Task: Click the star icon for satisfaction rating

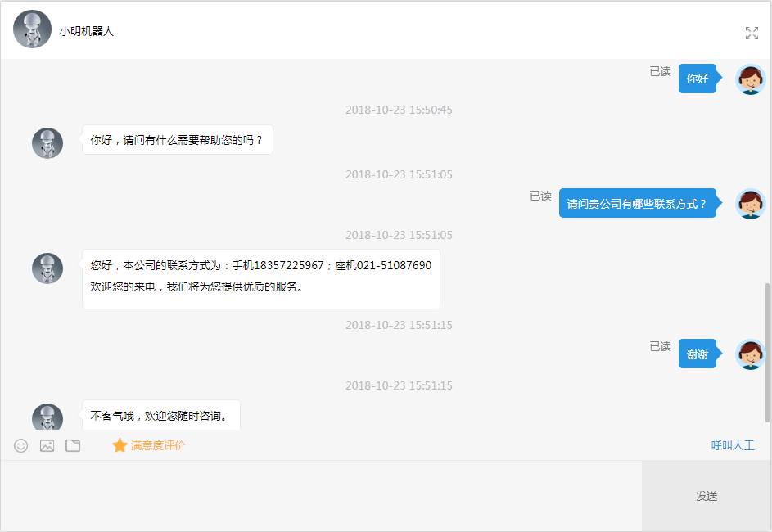Action: (x=120, y=445)
